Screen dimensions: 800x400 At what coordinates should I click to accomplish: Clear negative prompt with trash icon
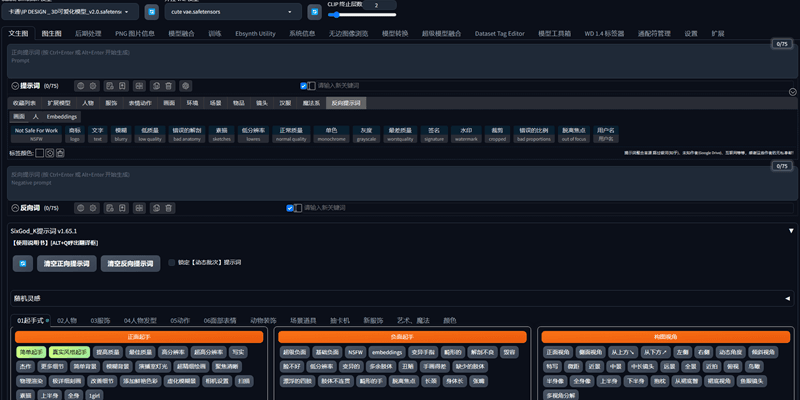(x=169, y=208)
